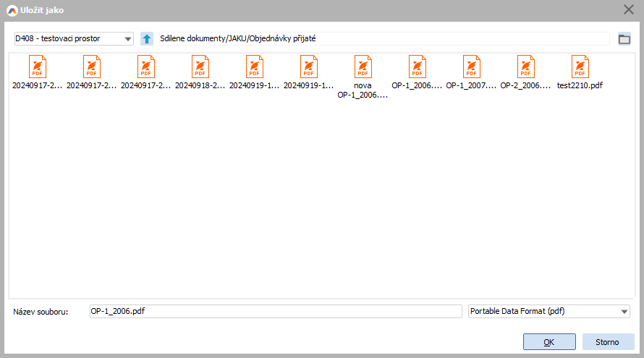This screenshot has height=358, width=644.
Task: Click the Název souboru label
Action: (x=41, y=312)
